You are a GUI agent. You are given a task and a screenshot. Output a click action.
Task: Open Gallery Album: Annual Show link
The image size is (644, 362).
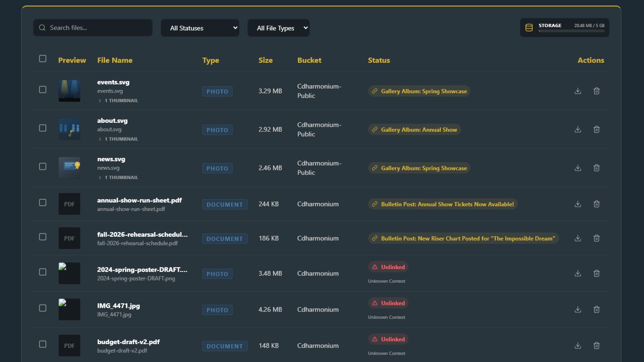click(415, 129)
